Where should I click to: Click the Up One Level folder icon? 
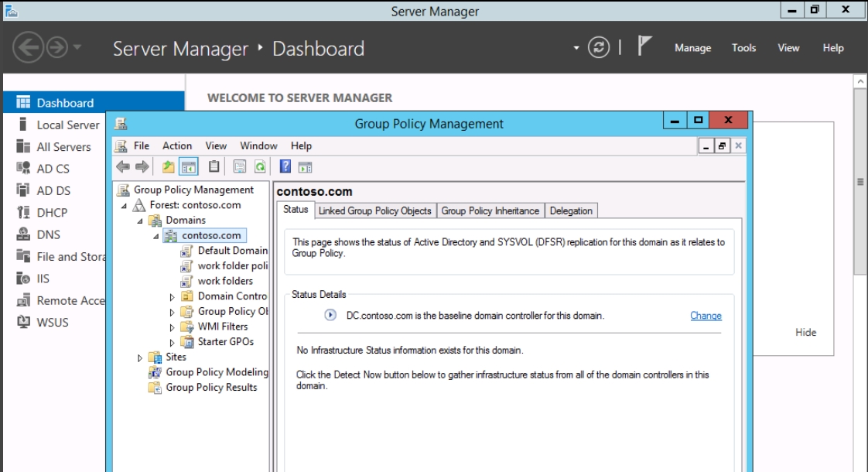pyautogui.click(x=168, y=167)
